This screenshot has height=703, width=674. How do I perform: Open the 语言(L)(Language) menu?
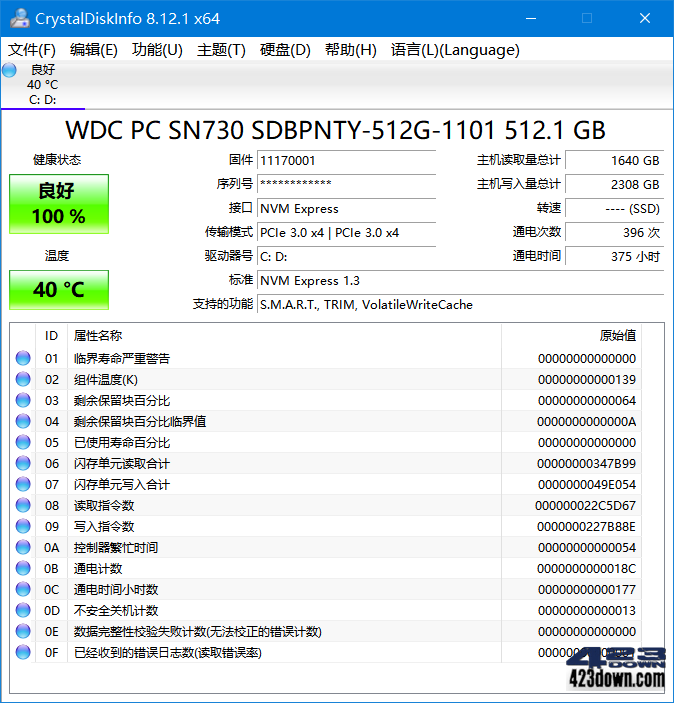pyautogui.click(x=455, y=50)
